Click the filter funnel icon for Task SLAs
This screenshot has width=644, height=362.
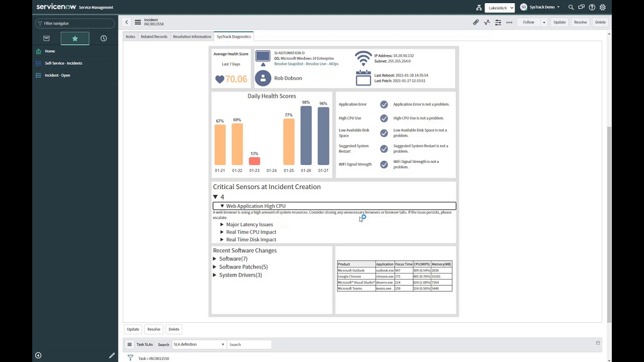click(130, 358)
